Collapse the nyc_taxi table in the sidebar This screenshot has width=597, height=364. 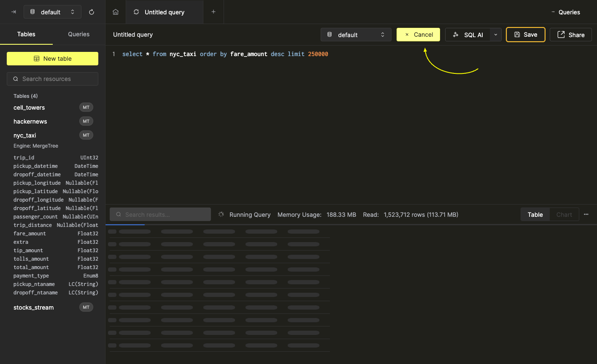[x=25, y=135]
